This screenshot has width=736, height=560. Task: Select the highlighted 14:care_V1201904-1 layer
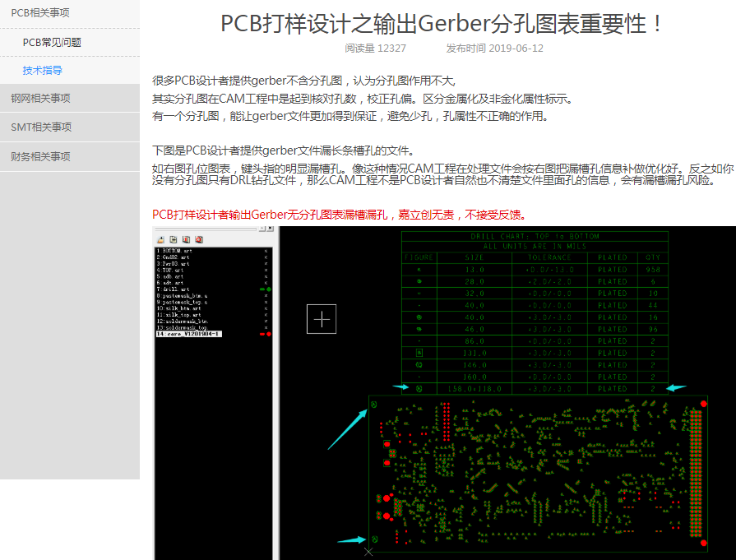point(188,334)
